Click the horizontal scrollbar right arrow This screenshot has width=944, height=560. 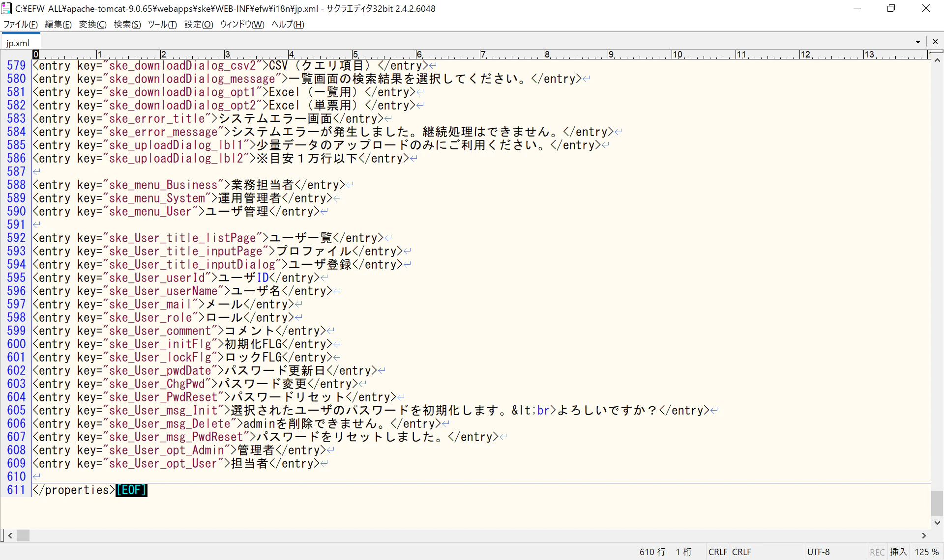pos(924,535)
